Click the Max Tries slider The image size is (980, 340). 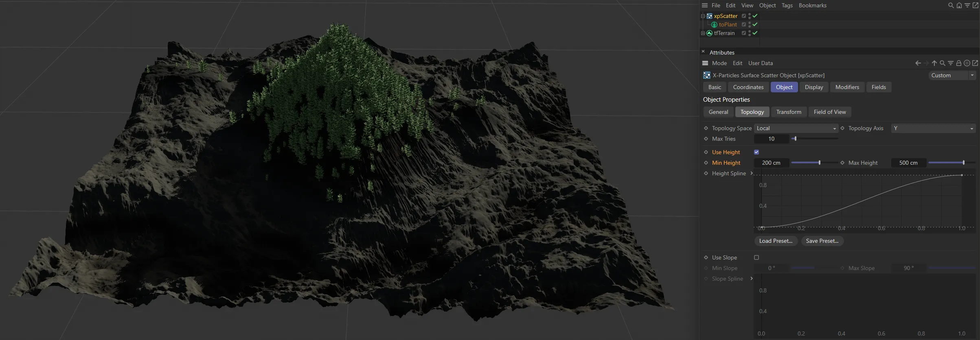click(x=814, y=139)
